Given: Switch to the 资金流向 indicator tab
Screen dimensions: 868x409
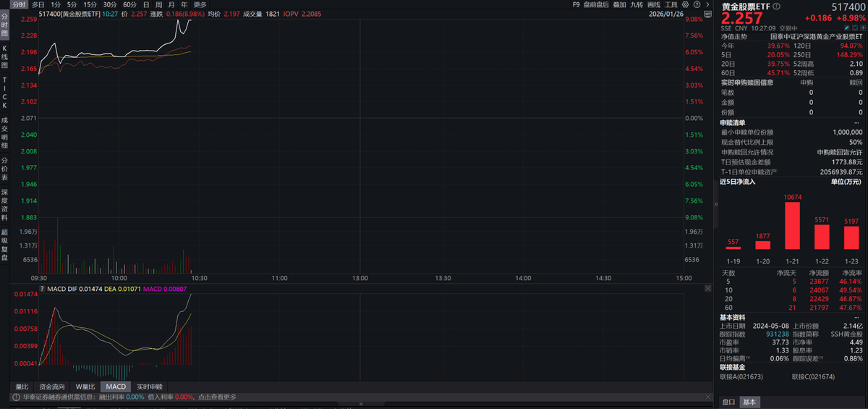Looking at the screenshot, I should pyautogui.click(x=51, y=387).
